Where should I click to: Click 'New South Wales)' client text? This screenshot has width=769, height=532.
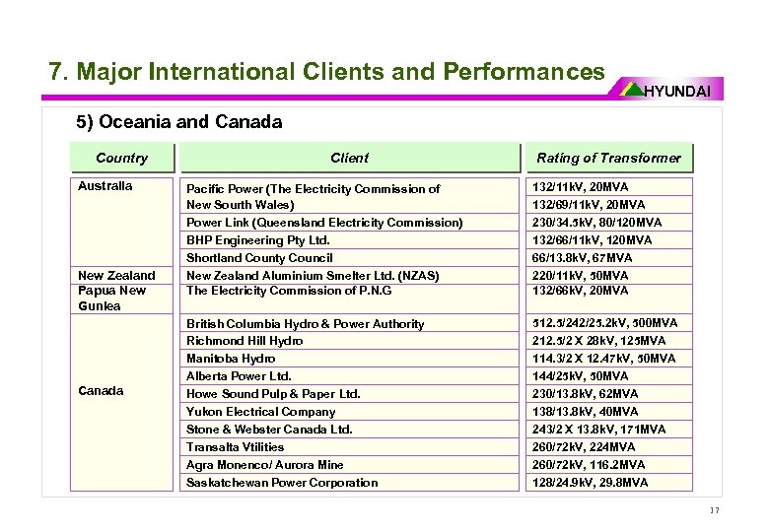(x=241, y=205)
